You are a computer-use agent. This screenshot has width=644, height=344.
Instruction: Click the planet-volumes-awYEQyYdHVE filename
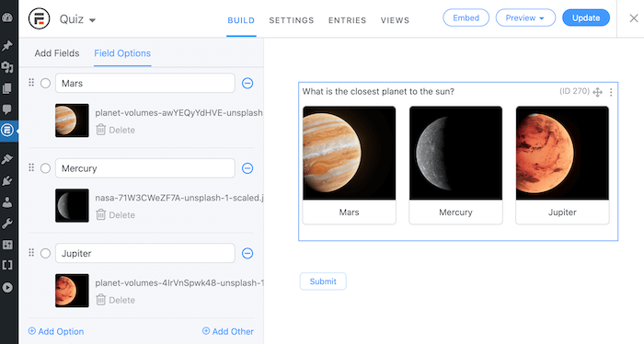pyautogui.click(x=179, y=113)
